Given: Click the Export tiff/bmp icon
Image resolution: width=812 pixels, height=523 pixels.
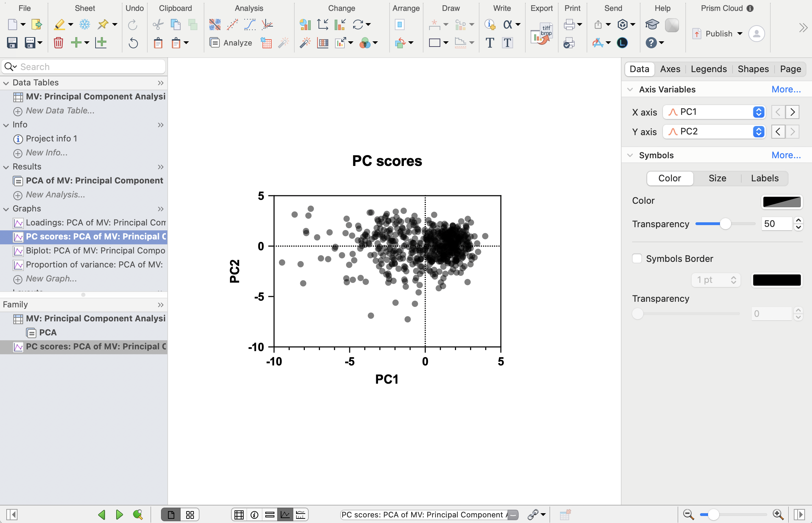Looking at the screenshot, I should tap(541, 34).
